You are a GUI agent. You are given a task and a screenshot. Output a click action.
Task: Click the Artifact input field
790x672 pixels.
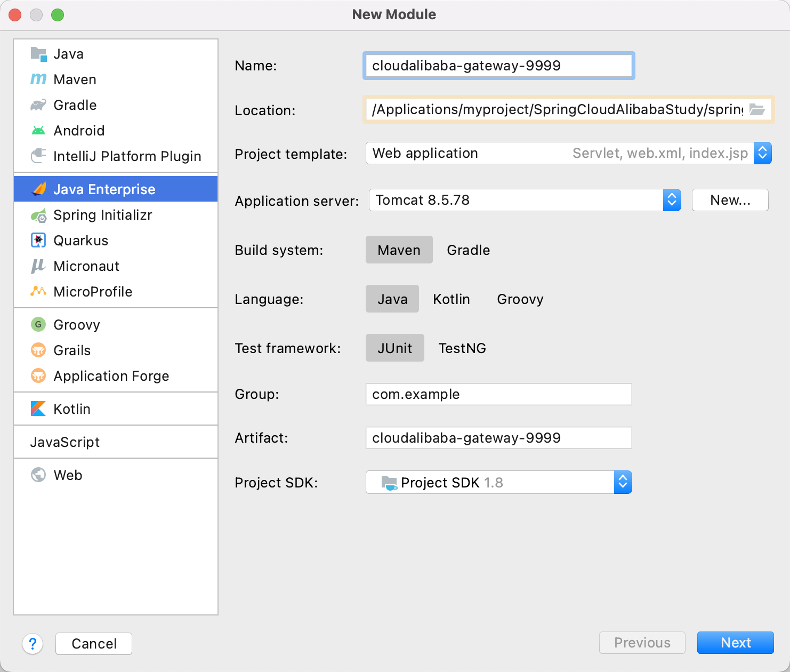[499, 438]
